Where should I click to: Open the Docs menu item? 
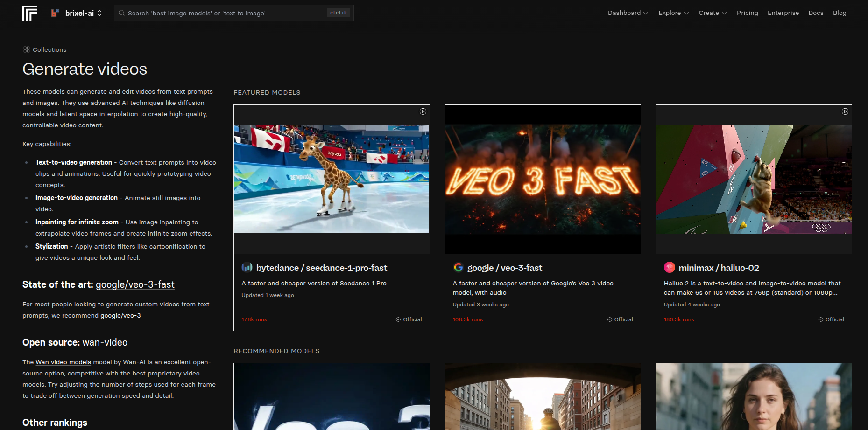pos(816,13)
